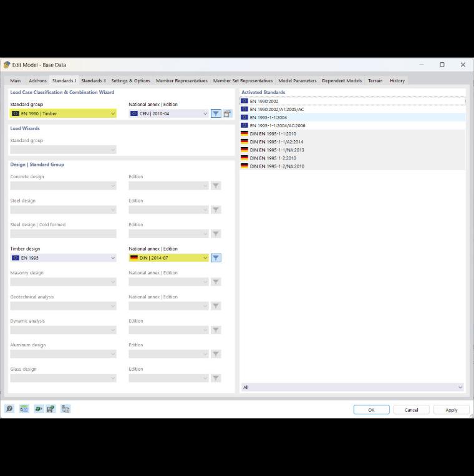474x476 pixels.
Task: Open the Dynamic analysis dropdown
Action: (x=63, y=330)
